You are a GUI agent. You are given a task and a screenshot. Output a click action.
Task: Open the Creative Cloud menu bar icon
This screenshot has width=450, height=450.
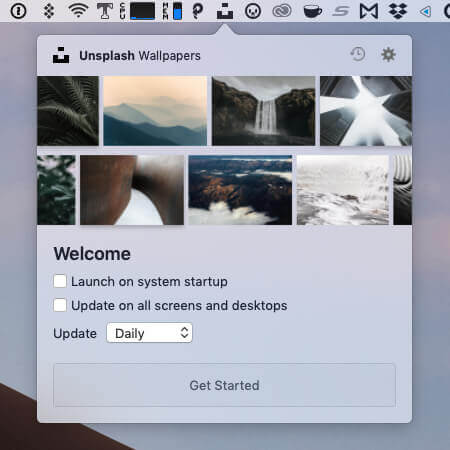point(282,11)
